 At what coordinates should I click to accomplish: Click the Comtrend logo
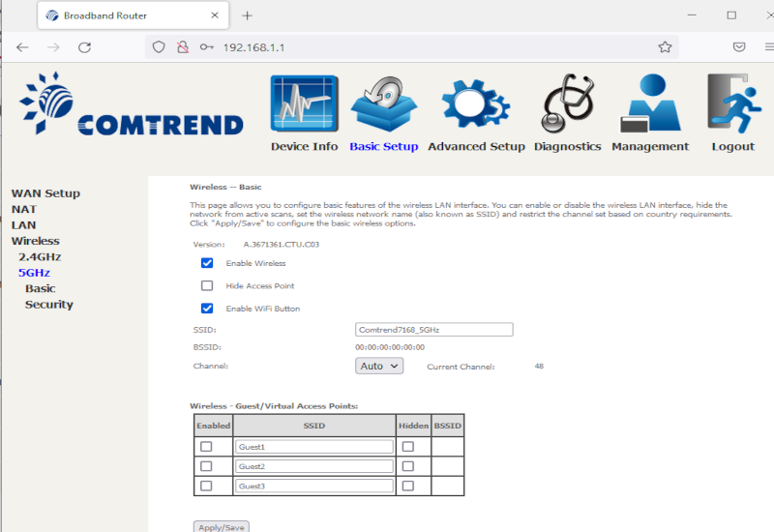pyautogui.click(x=131, y=103)
